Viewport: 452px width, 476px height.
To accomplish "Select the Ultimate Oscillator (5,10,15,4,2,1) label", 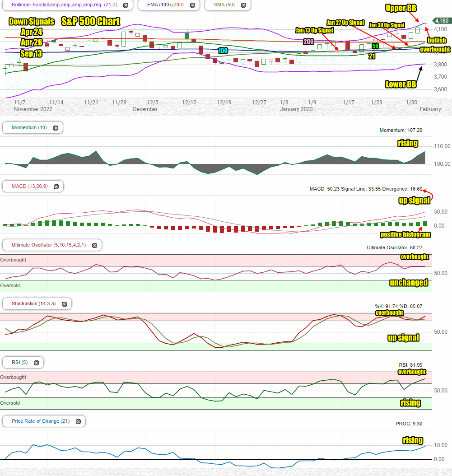I will [49, 245].
